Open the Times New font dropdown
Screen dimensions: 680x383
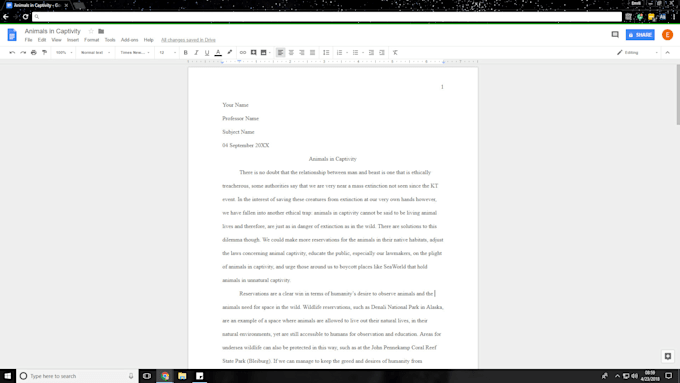pyautogui.click(x=135, y=52)
